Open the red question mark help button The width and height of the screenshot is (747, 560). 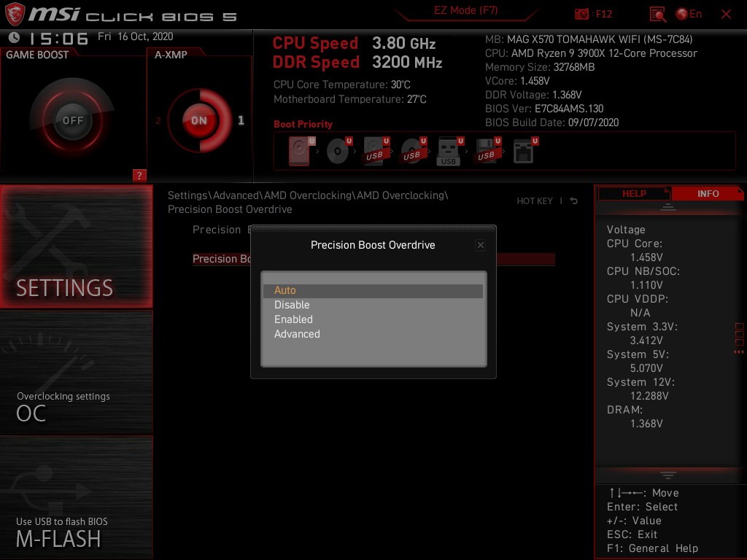pos(139,175)
